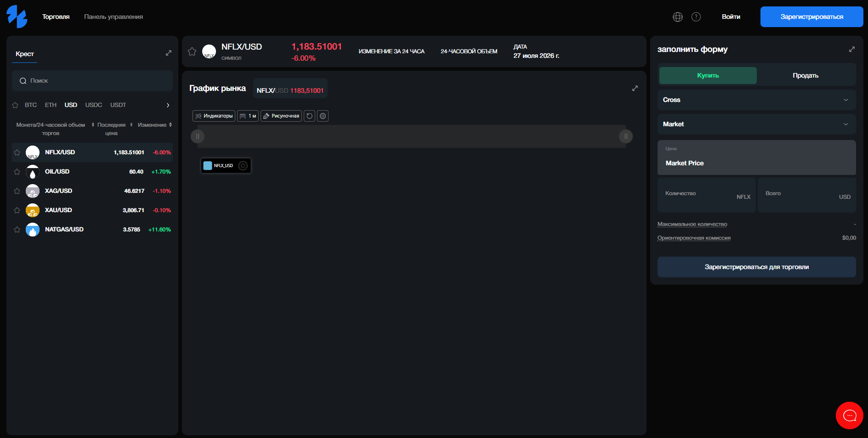Screen dimensions: 868x438
Task: Select the Продать sell tab
Action: (806, 75)
